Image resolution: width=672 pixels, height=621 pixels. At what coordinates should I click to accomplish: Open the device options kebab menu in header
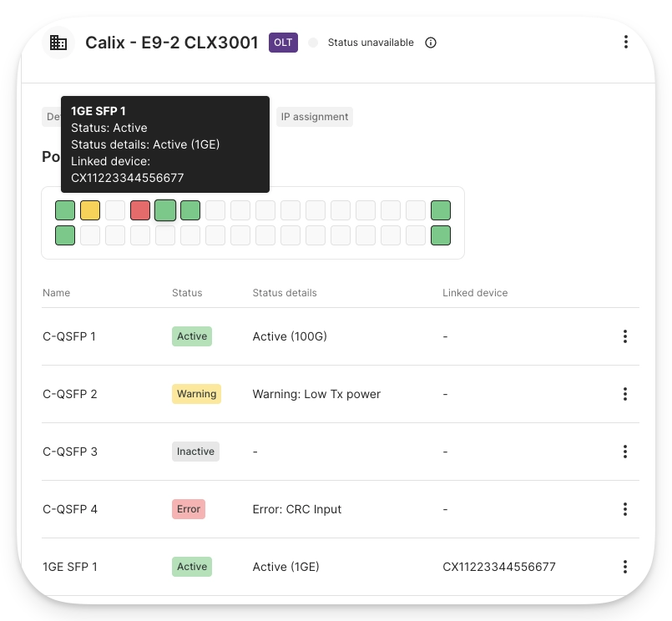coord(626,42)
